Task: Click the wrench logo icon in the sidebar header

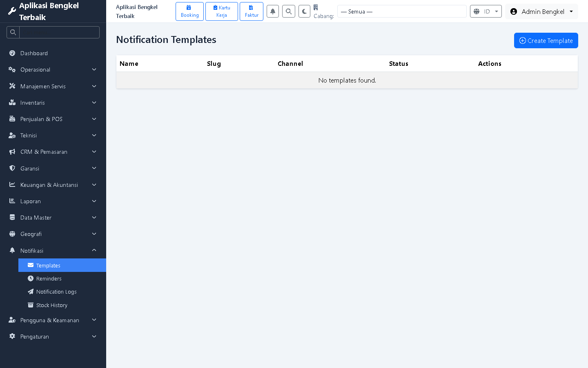Action: pyautogui.click(x=12, y=11)
